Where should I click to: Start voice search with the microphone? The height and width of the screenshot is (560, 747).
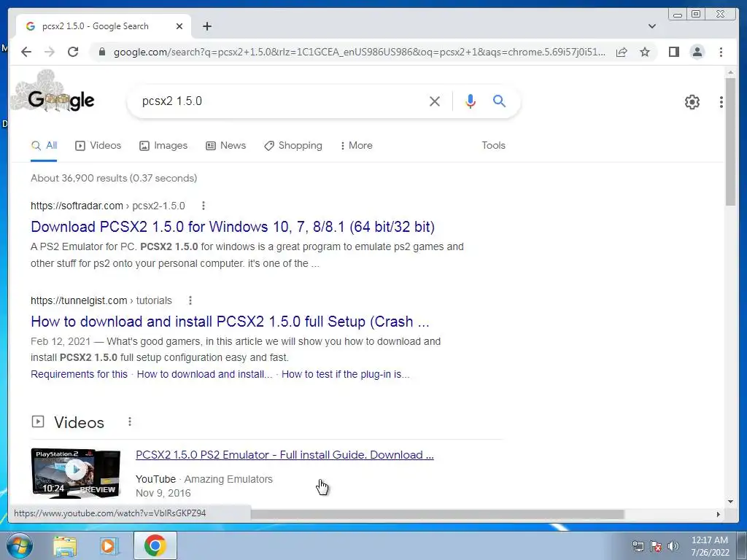click(471, 101)
